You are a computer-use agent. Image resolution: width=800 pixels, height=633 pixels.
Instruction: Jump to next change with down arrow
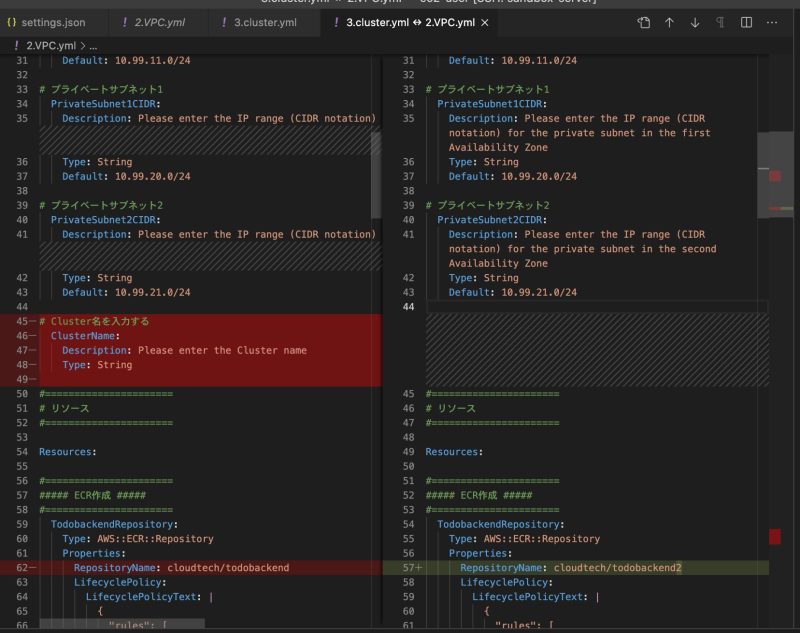pos(695,23)
